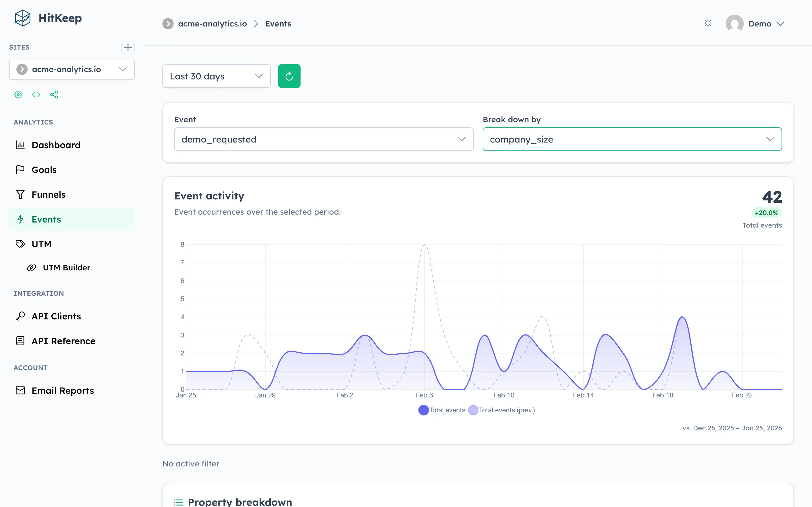Open the Dashboard analytics icon
Viewport: 812px width, 507px height.
(x=20, y=145)
